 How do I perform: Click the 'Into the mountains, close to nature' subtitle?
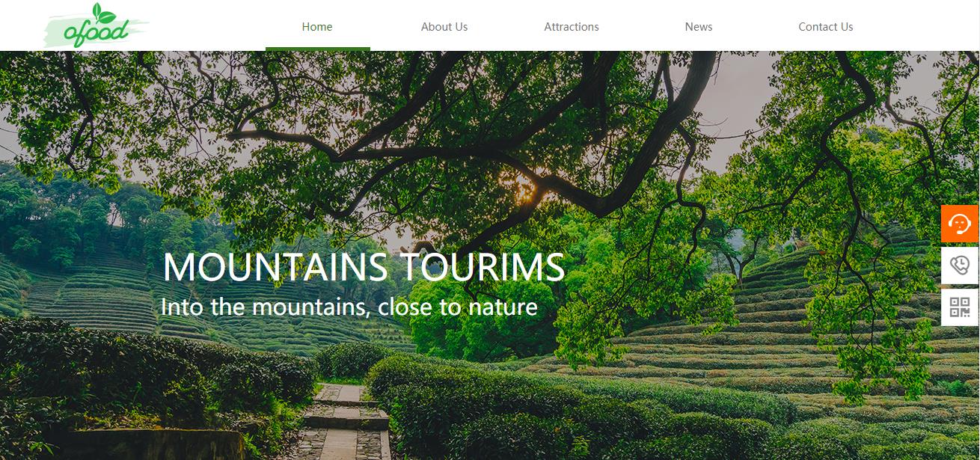click(349, 307)
